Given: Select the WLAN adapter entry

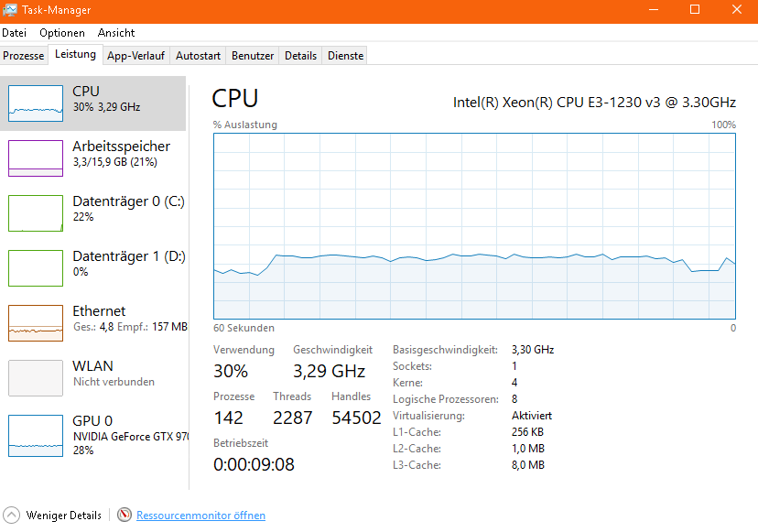Looking at the screenshot, I should (x=36, y=377).
